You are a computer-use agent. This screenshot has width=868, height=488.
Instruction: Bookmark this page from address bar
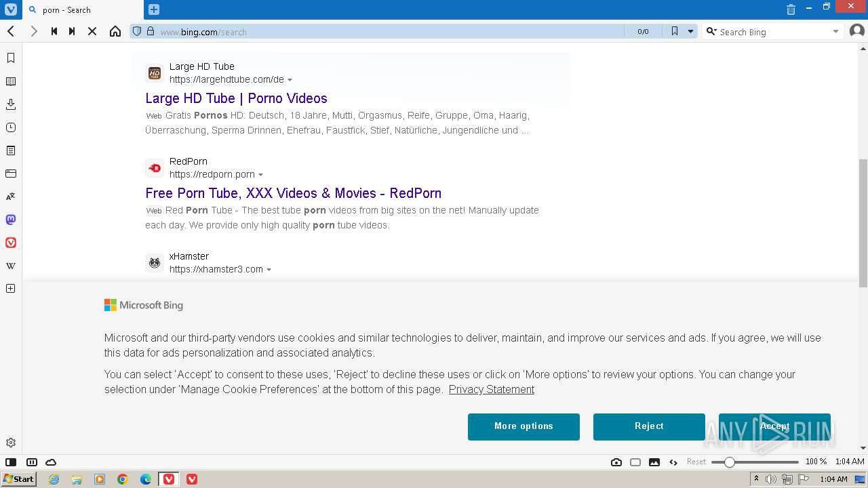coord(674,31)
